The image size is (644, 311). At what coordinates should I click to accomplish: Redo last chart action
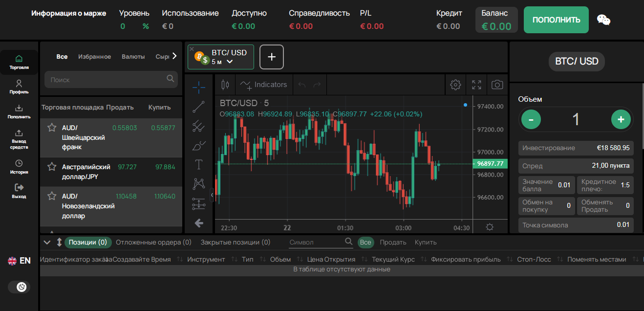pos(317,85)
